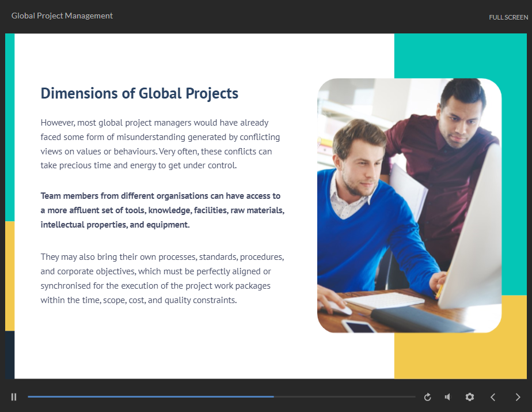The image size is (532, 412).
Task: Go to the previous slide
Action: pyautogui.click(x=493, y=397)
